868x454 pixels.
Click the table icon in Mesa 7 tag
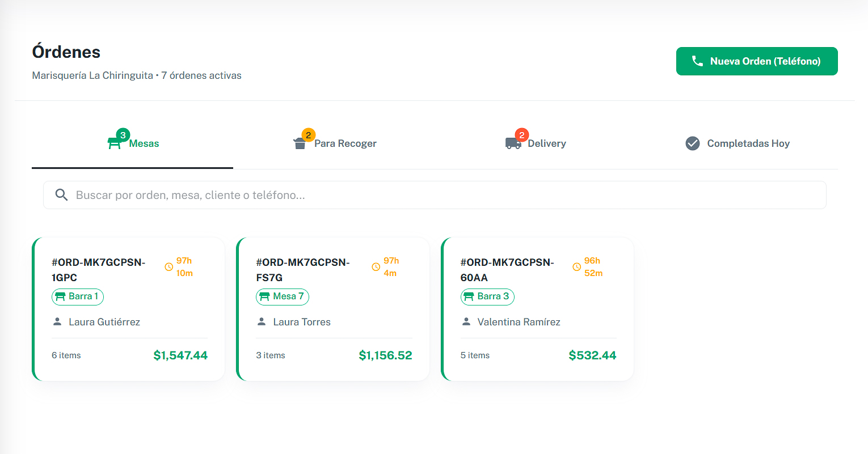(x=264, y=296)
